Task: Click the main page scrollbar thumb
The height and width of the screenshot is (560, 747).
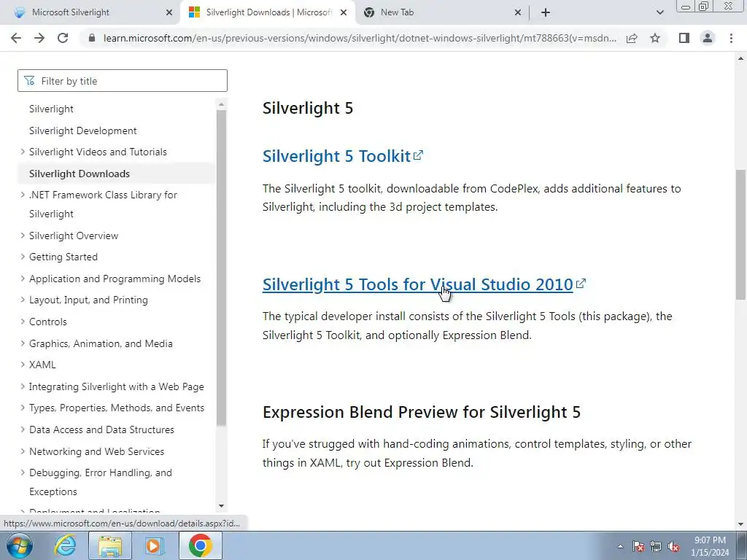Action: [x=740, y=234]
